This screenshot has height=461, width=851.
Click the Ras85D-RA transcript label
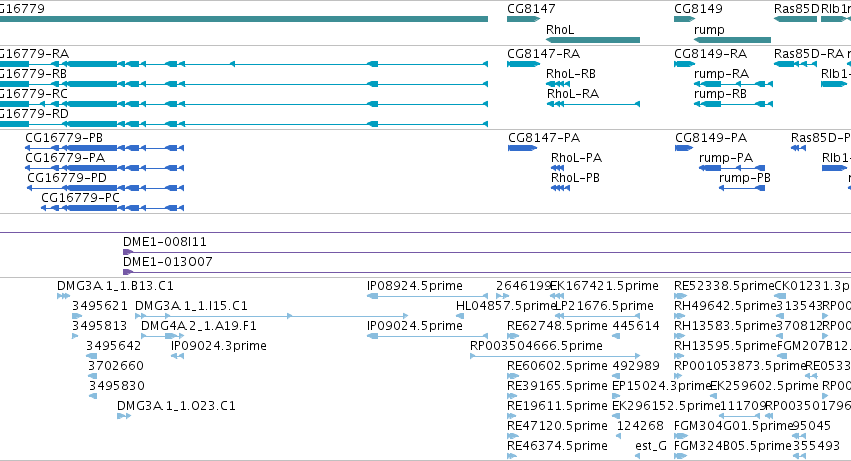point(809,54)
